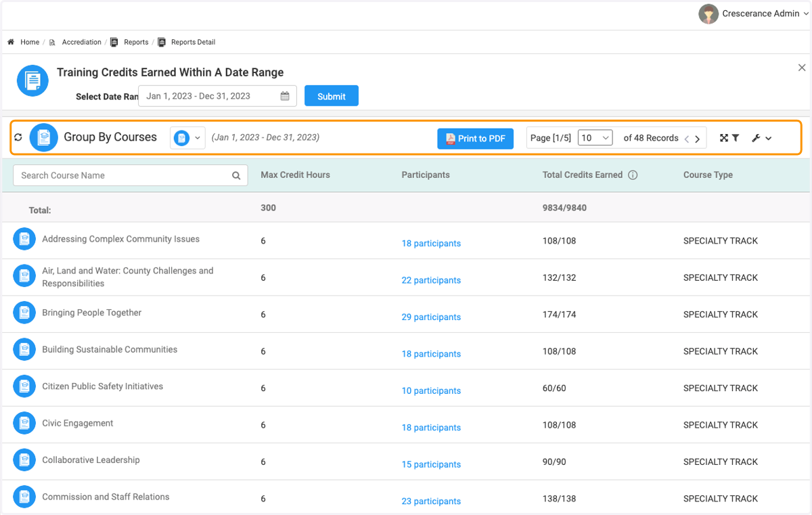Click the 174/174 credits cell

tap(559, 315)
